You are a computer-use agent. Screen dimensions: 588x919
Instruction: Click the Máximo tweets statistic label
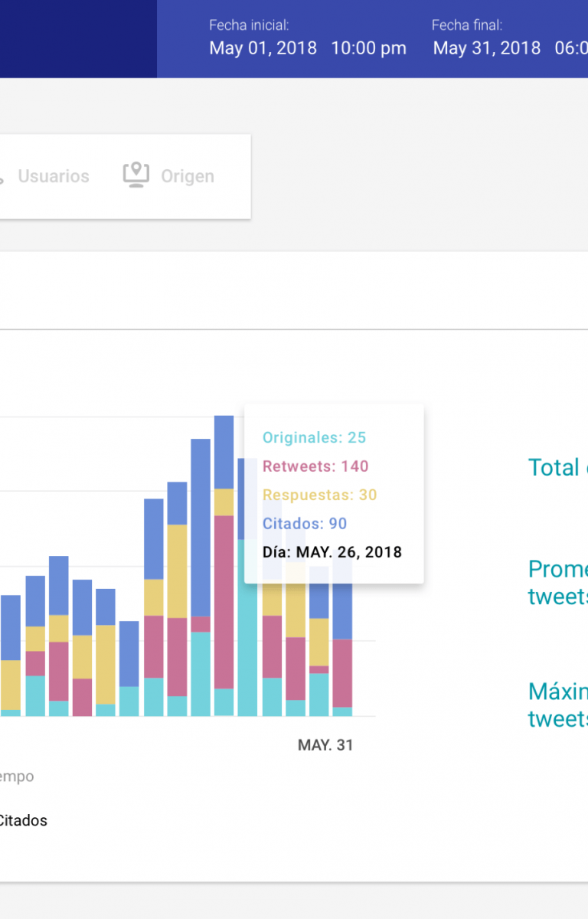click(x=557, y=705)
